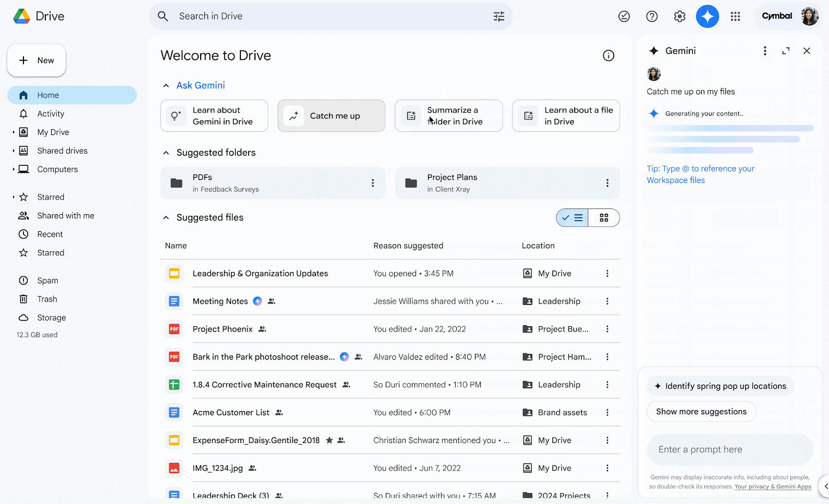
Task: Open the Project Plans suggested folder
Action: pos(507,183)
